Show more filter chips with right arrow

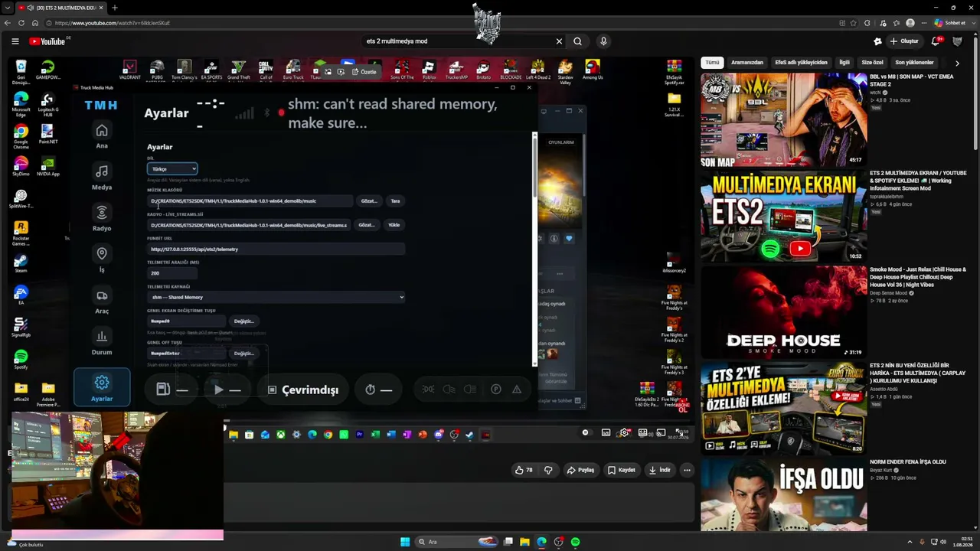click(957, 63)
